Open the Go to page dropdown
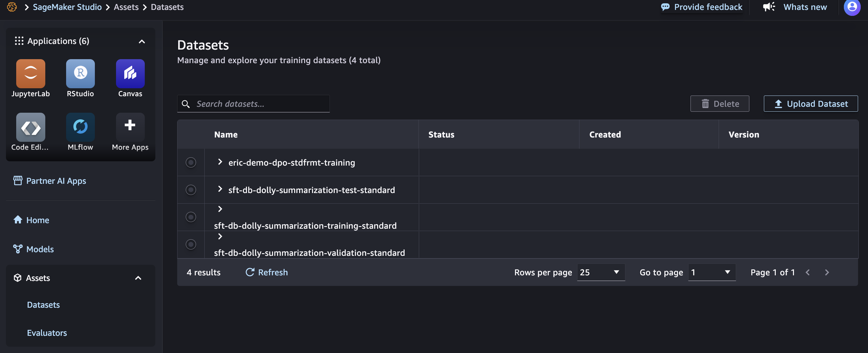The height and width of the screenshot is (353, 868). pyautogui.click(x=712, y=272)
